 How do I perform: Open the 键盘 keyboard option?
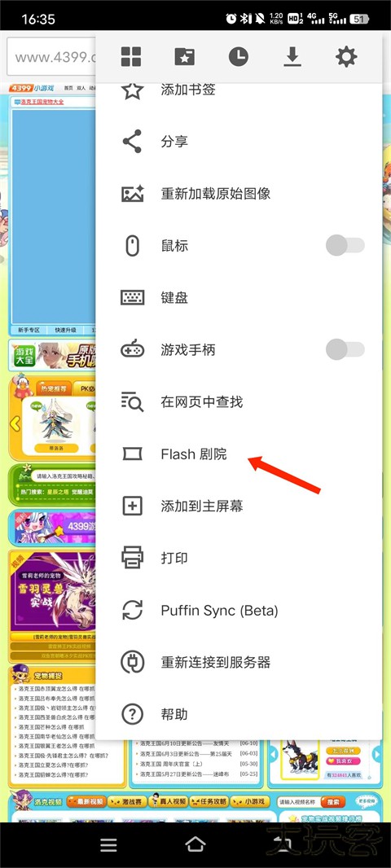point(239,298)
